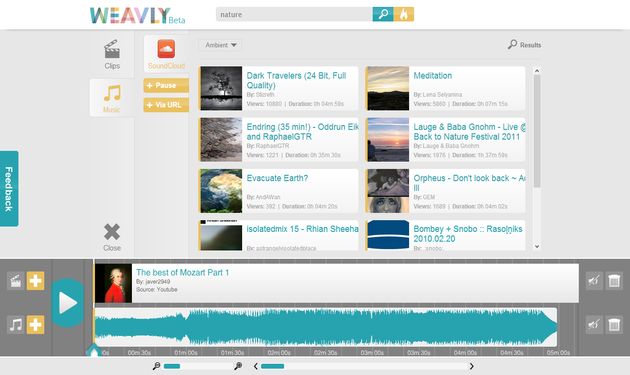This screenshot has height=375, width=630.
Task: Select the Dark Travelers tree thumbnail
Action: pyautogui.click(x=221, y=88)
